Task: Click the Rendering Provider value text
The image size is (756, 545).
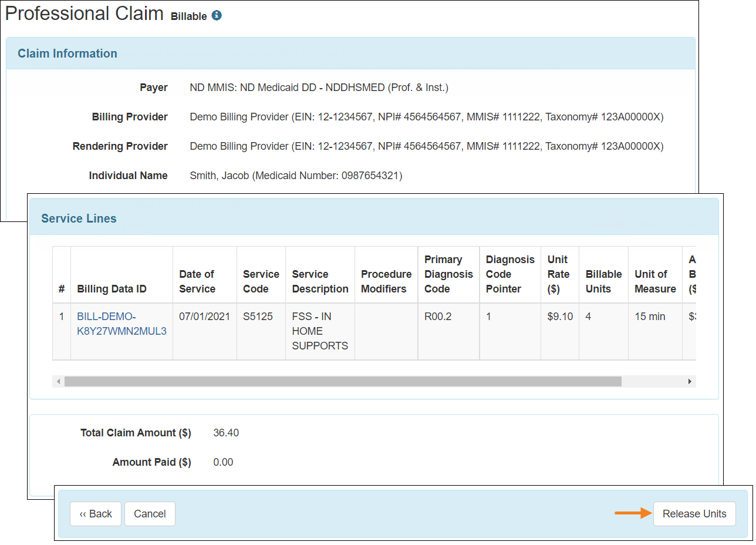Action: click(x=426, y=146)
